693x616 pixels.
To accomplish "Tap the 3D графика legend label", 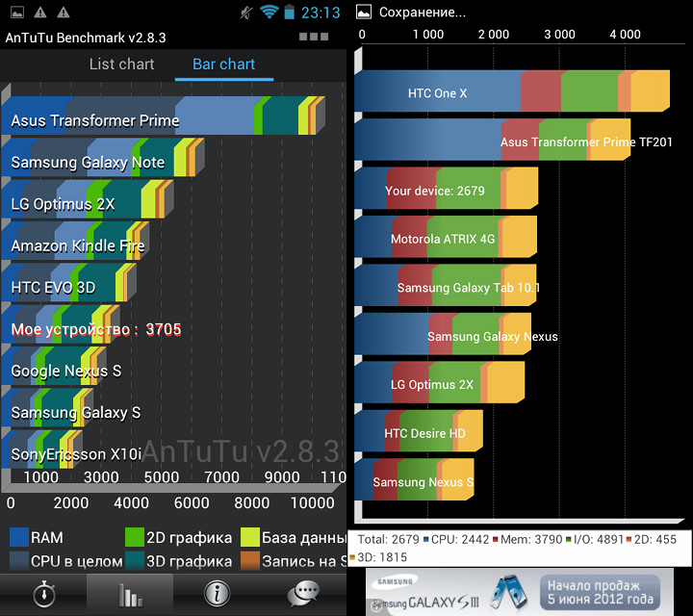I will 190,561.
